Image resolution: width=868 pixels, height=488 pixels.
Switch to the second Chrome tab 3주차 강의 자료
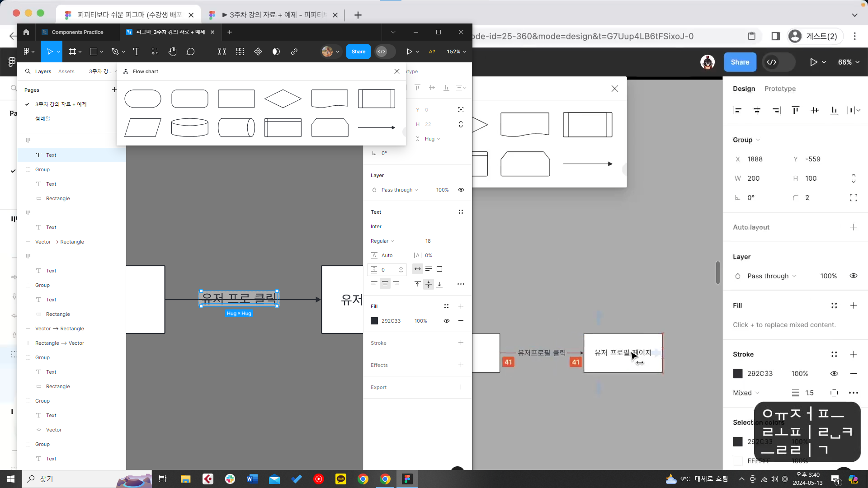[x=274, y=15]
